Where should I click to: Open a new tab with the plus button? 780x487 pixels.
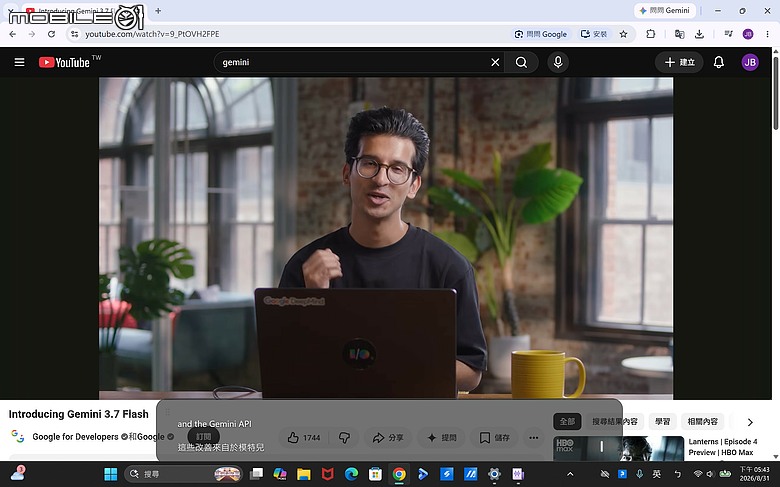158,10
